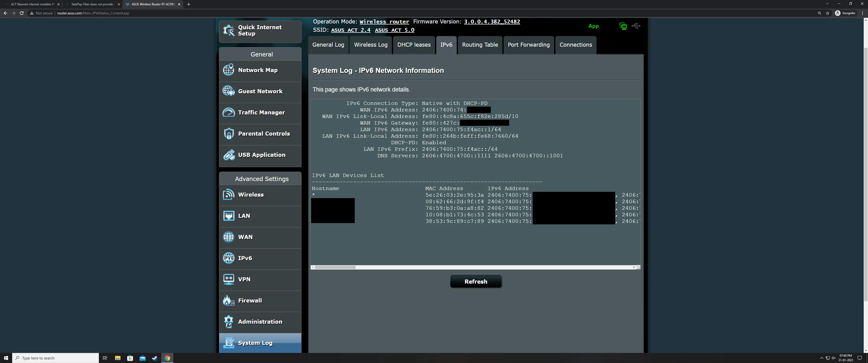
Task: Open Quick Internet Setup wizard icon
Action: pos(229,31)
